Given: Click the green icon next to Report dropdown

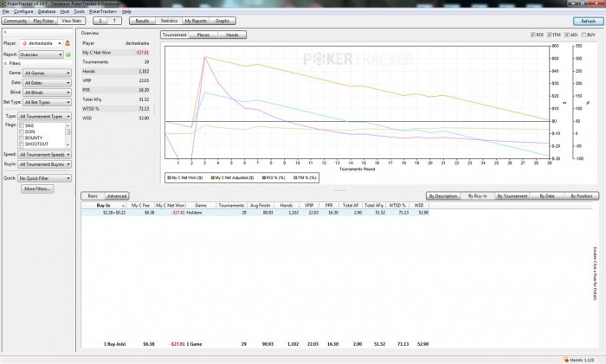Looking at the screenshot, I should 68,54.
